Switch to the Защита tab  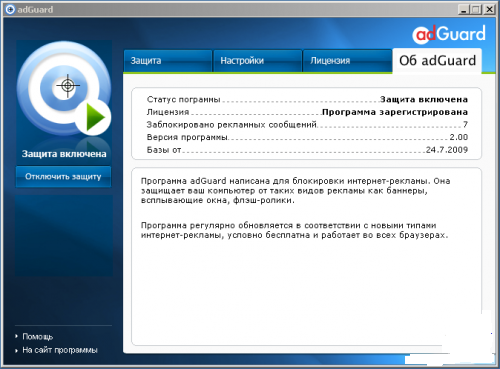tap(168, 61)
